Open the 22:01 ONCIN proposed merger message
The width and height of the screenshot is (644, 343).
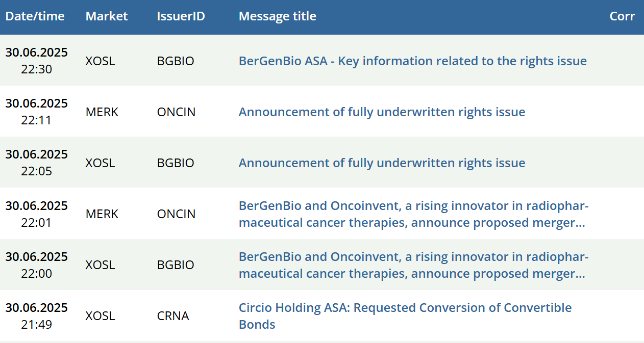point(414,214)
